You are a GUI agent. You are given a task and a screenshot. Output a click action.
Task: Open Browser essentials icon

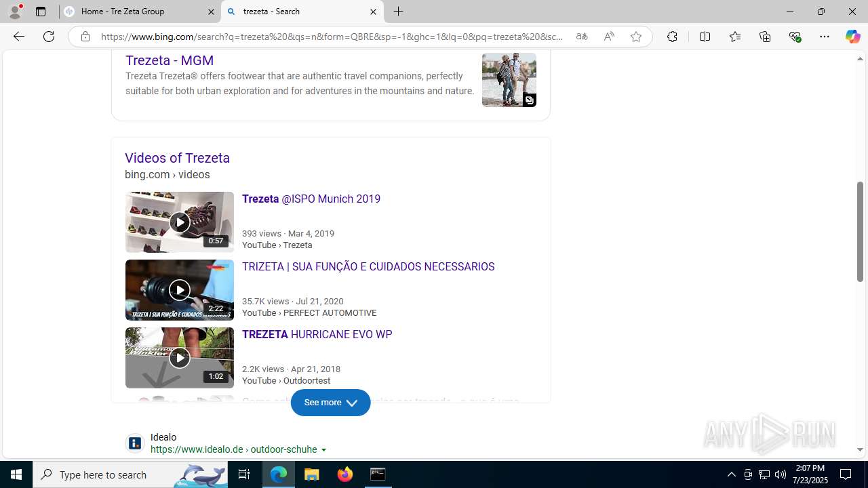(795, 37)
